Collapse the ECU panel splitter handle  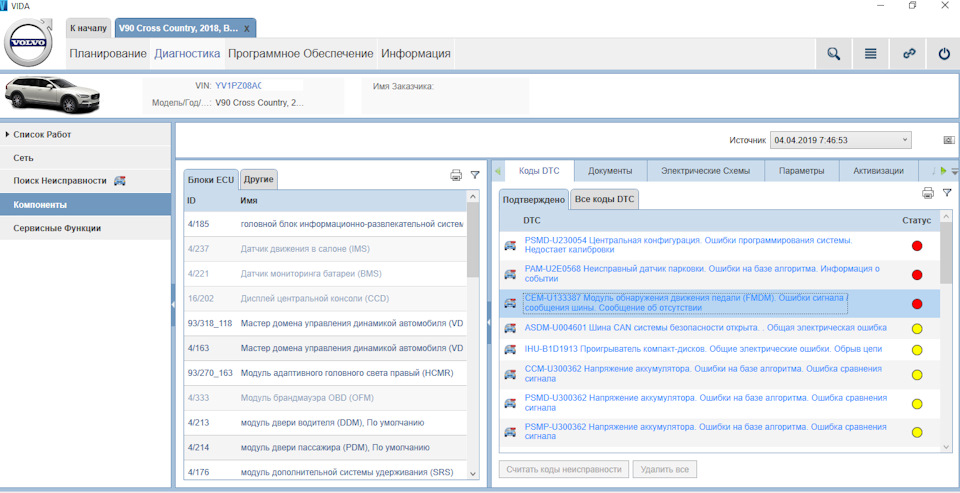(x=489, y=322)
